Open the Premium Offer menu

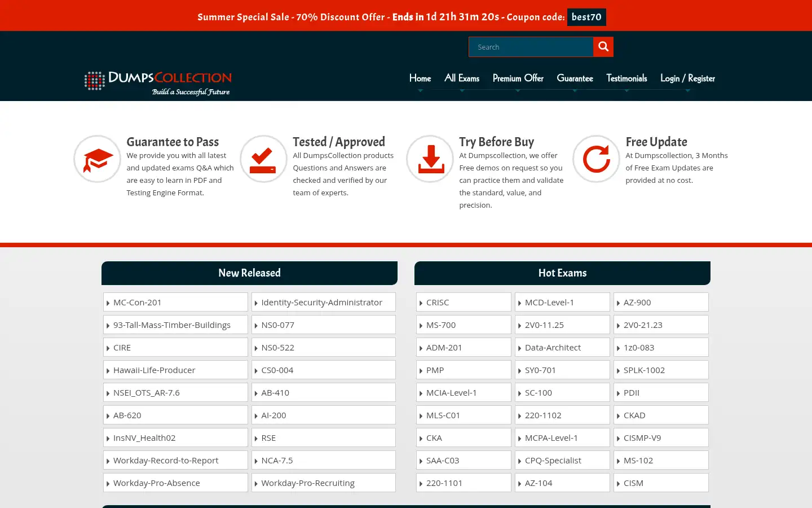518,78
